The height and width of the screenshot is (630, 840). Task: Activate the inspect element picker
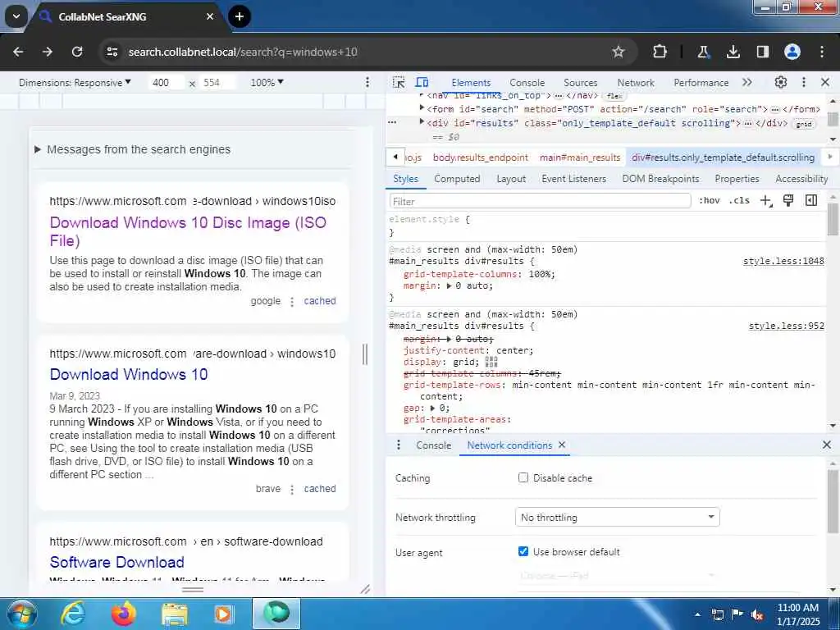399,83
